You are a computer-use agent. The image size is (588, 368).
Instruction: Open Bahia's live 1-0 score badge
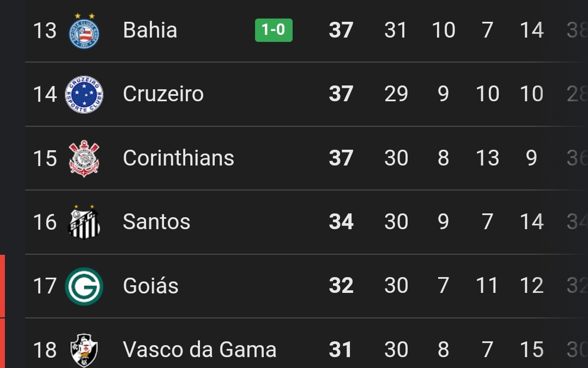pos(274,30)
